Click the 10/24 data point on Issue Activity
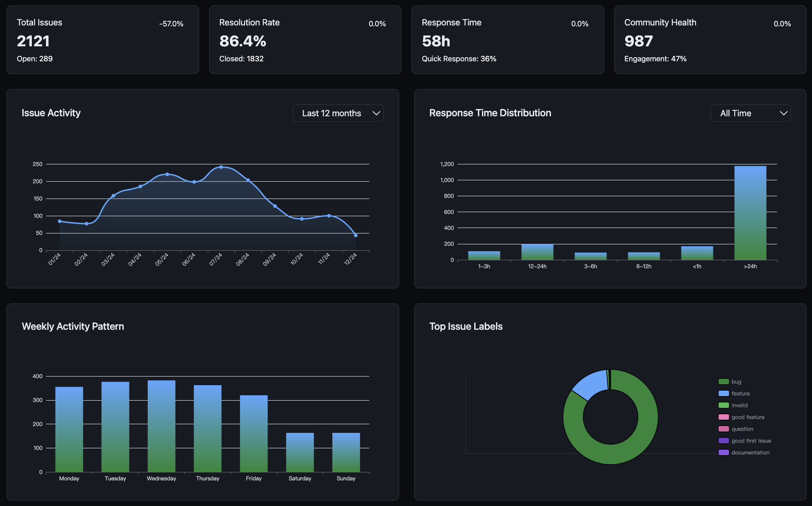The height and width of the screenshot is (506, 812). click(302, 219)
